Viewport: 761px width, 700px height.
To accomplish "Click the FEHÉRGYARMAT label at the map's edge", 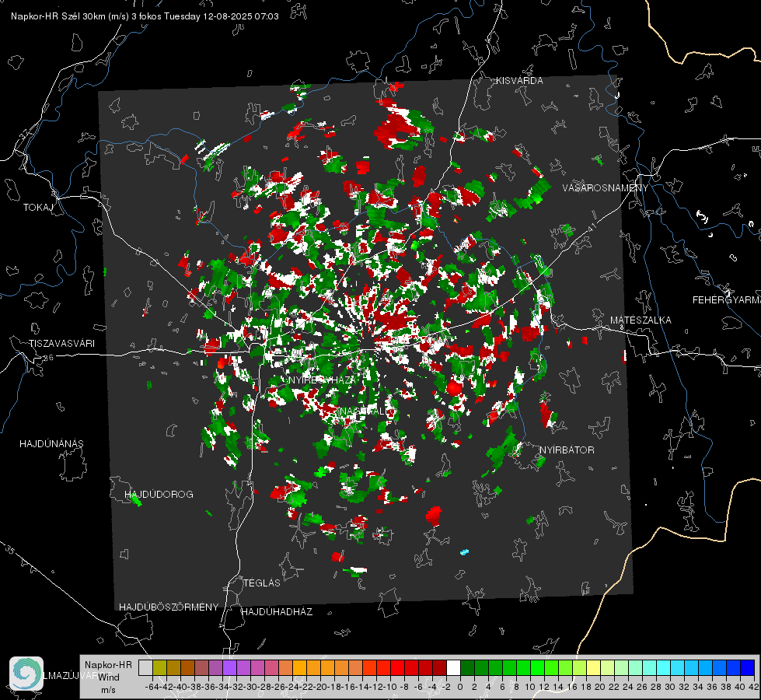I will [x=727, y=300].
